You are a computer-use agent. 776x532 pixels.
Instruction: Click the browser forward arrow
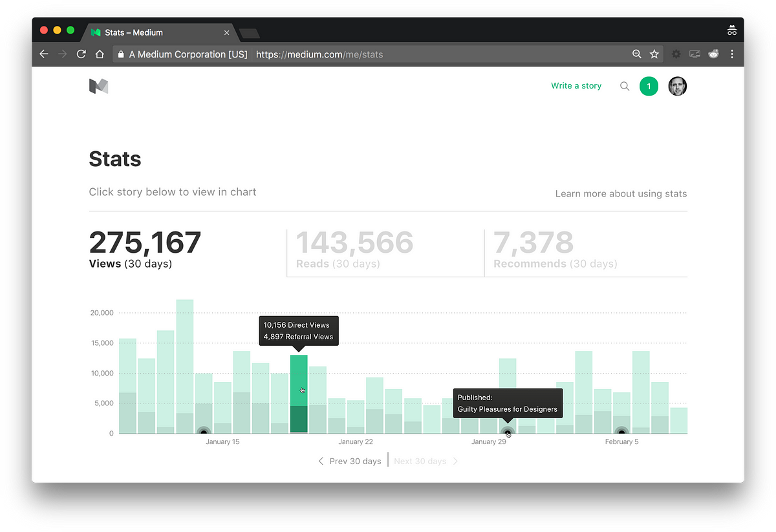[63, 54]
